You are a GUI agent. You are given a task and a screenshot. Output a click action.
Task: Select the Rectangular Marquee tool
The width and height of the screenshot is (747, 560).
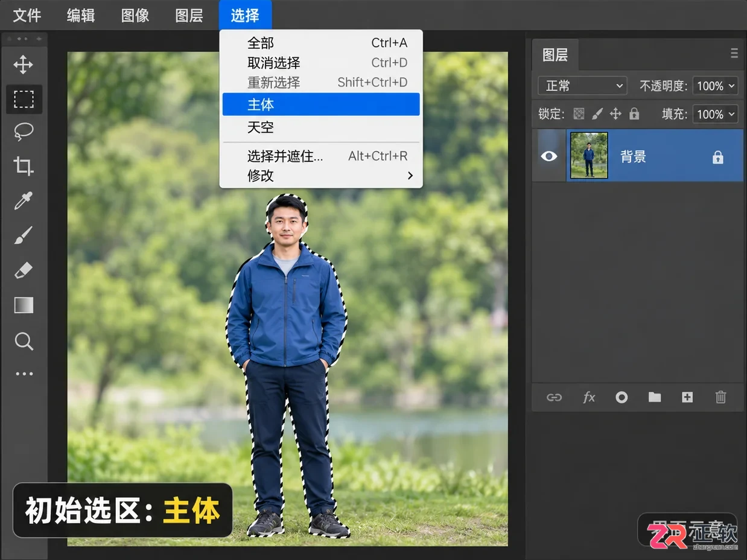tap(24, 99)
